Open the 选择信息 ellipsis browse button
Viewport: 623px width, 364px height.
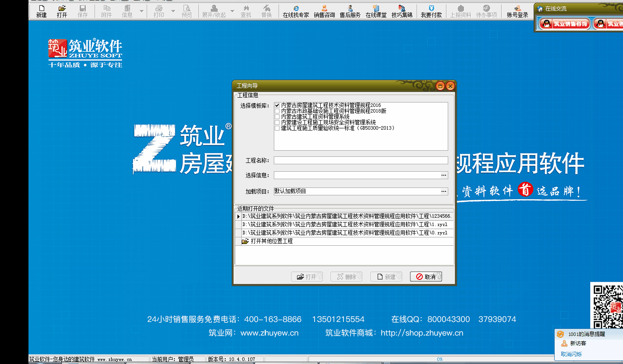click(x=444, y=175)
